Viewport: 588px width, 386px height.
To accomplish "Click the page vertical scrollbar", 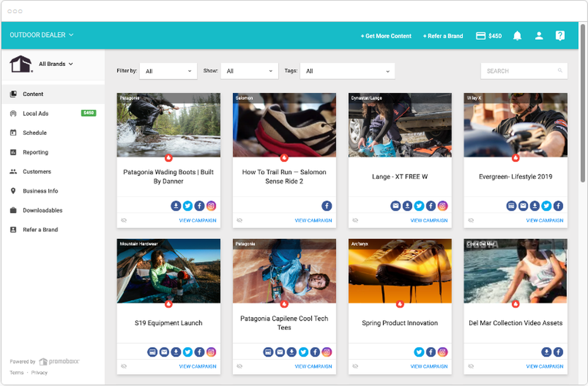I will tap(583, 103).
